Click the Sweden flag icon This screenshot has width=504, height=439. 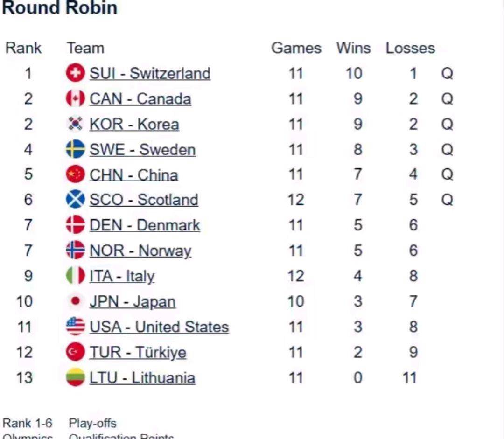click(x=75, y=149)
